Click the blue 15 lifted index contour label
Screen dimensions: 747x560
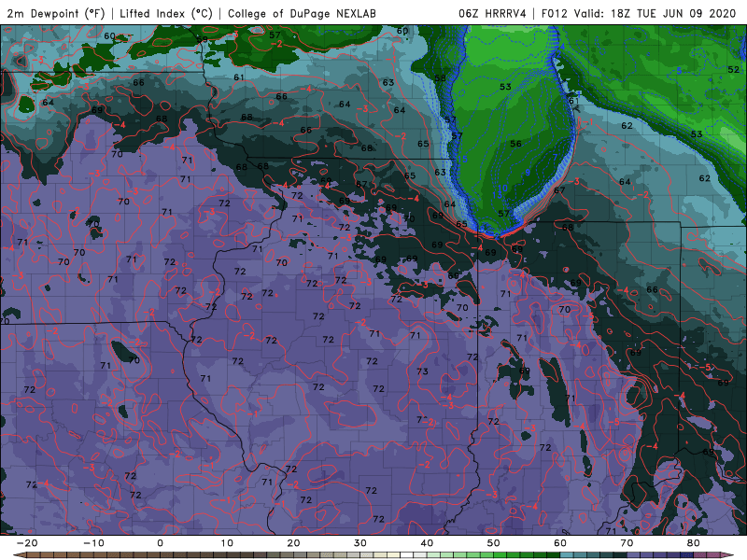click(x=462, y=160)
